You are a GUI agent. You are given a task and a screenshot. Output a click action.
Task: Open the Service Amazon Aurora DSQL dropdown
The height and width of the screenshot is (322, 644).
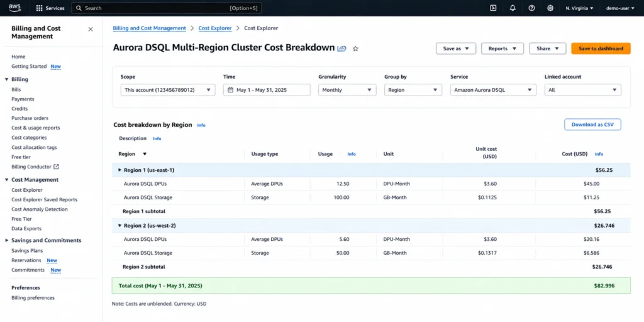tap(493, 90)
